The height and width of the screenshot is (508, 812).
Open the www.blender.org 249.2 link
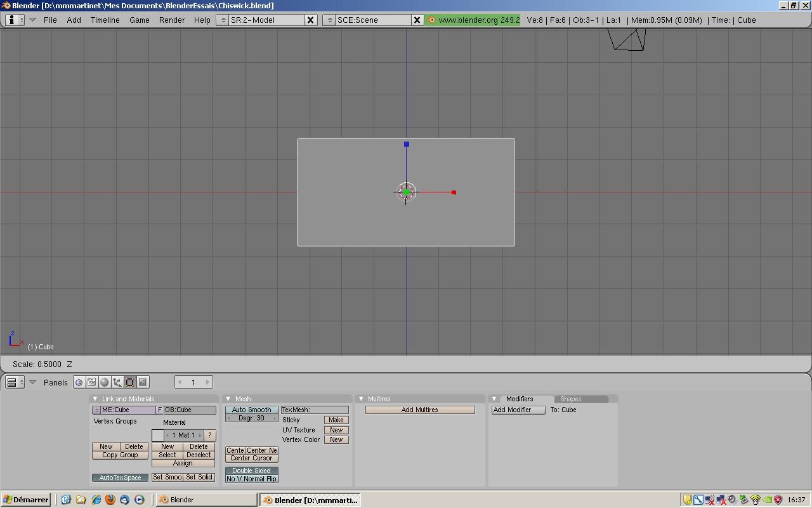tap(473, 20)
